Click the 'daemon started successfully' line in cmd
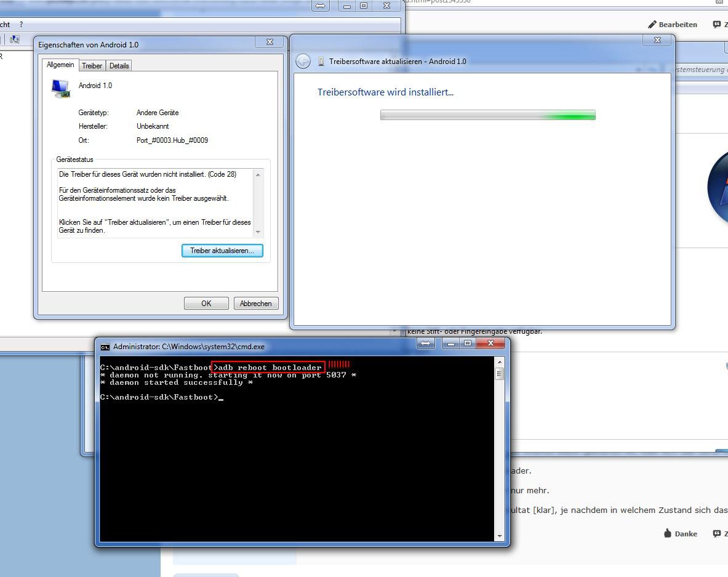Screen dimensions: 728x577 177,382
